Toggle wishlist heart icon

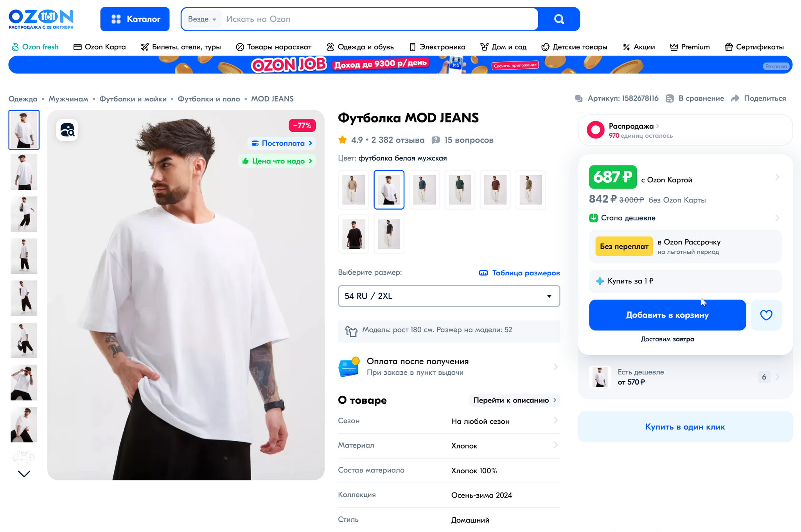[766, 315]
